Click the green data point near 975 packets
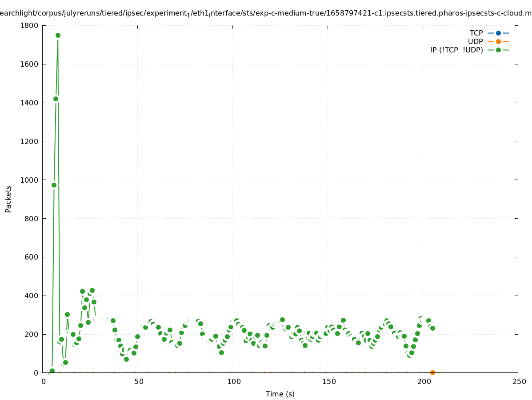Image resolution: width=532 pixels, height=400 pixels. (x=54, y=185)
